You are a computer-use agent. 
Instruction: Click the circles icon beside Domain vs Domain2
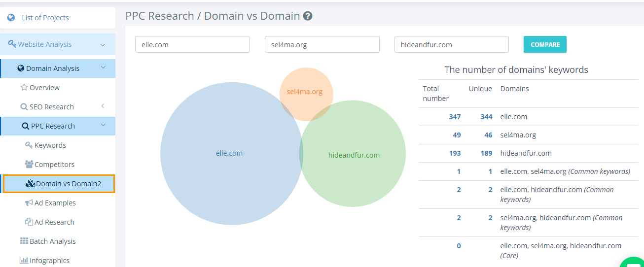pyautogui.click(x=30, y=184)
